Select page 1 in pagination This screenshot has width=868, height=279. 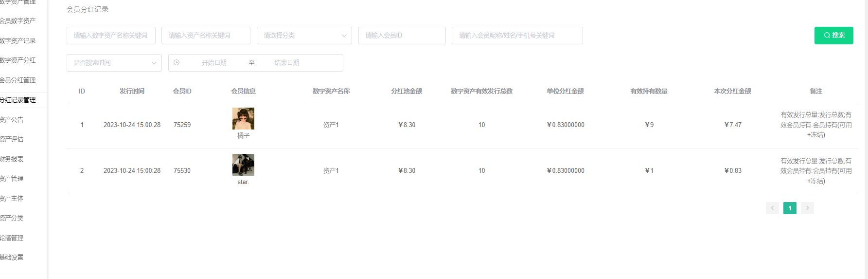[790, 208]
